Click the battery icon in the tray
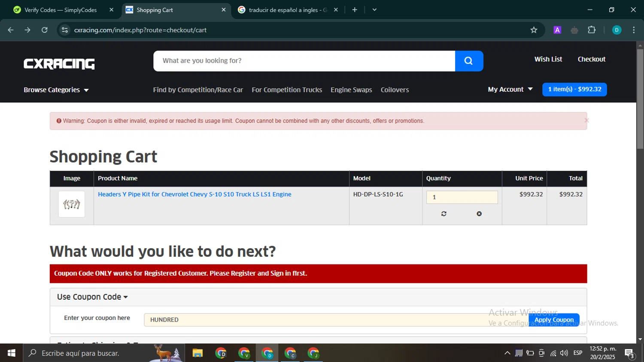 (x=530, y=353)
